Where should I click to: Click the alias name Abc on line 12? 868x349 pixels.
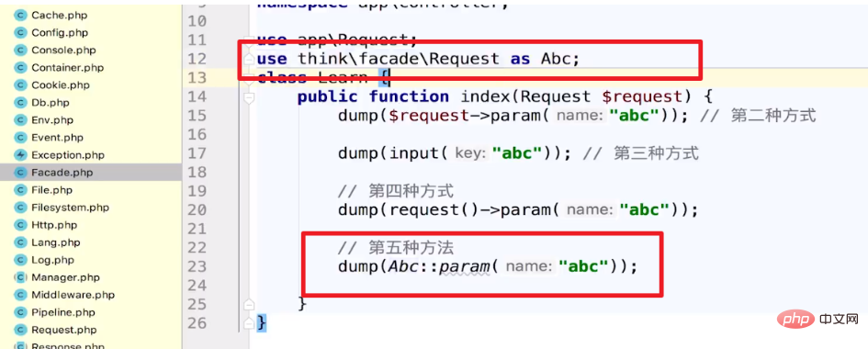(556, 59)
